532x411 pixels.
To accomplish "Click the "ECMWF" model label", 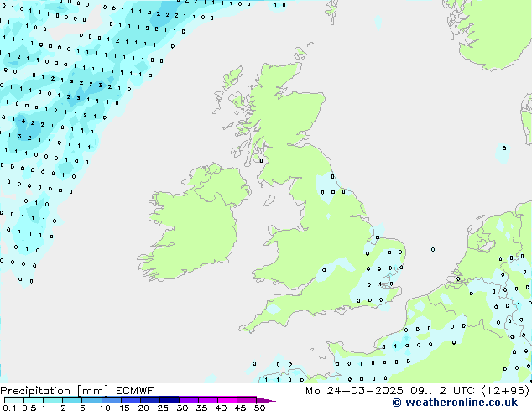I will click(135, 391).
